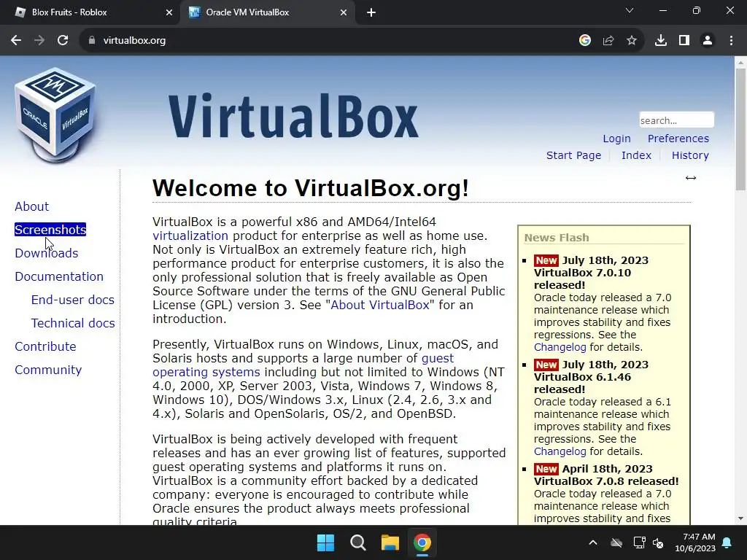Close the Oracle VM VirtualBox tab
747x560 pixels.
pyautogui.click(x=344, y=13)
